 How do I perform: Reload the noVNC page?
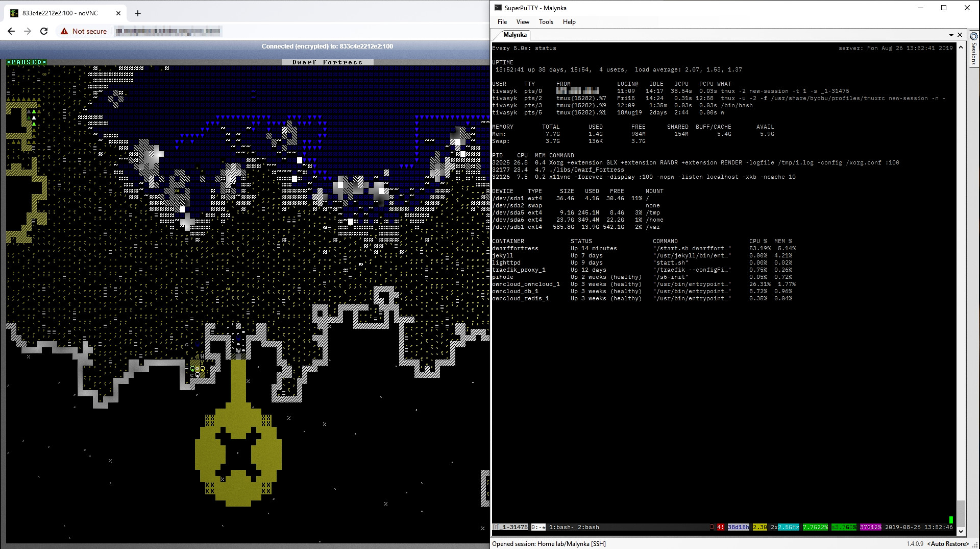tap(44, 31)
